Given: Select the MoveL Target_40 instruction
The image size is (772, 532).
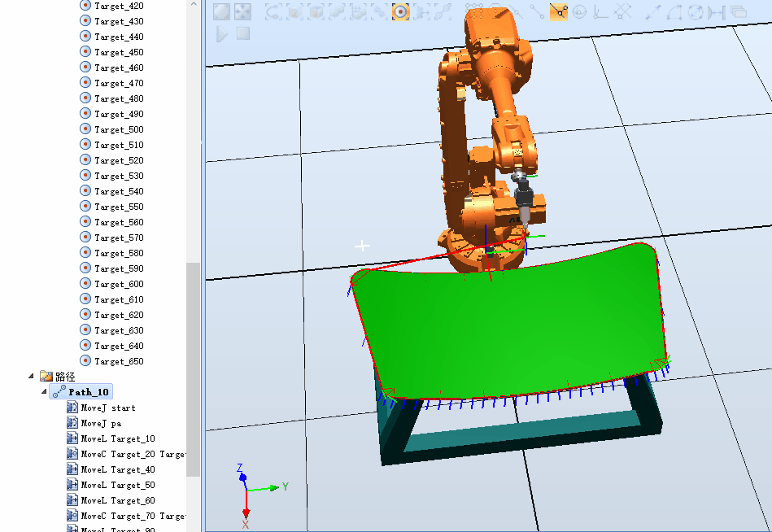Looking at the screenshot, I should pyautogui.click(x=118, y=469).
